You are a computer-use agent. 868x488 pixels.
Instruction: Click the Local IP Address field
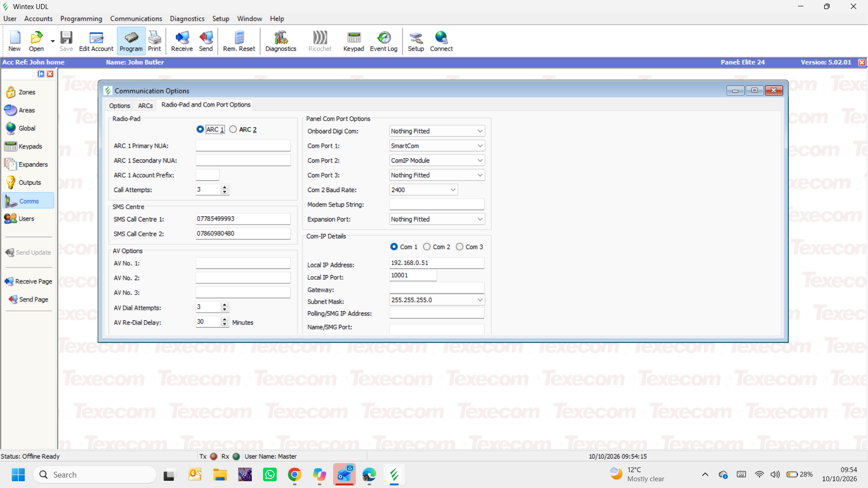pyautogui.click(x=437, y=263)
